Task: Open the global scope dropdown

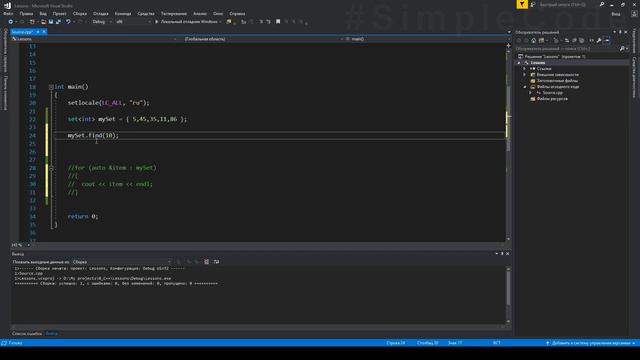Action: click(263, 39)
